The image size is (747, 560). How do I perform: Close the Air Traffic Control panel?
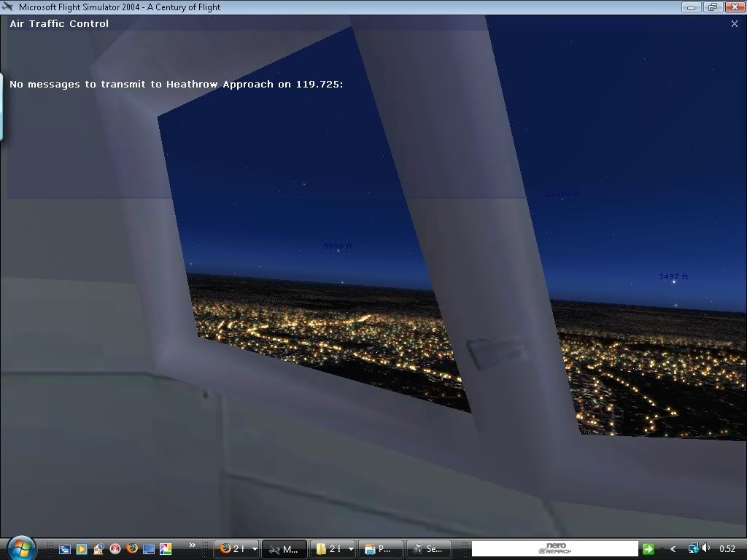[734, 24]
